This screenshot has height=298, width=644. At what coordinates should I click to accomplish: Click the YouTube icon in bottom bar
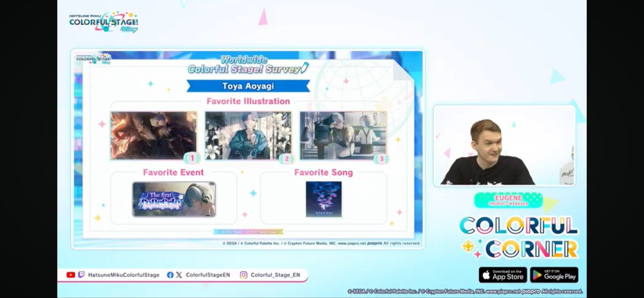(x=71, y=275)
